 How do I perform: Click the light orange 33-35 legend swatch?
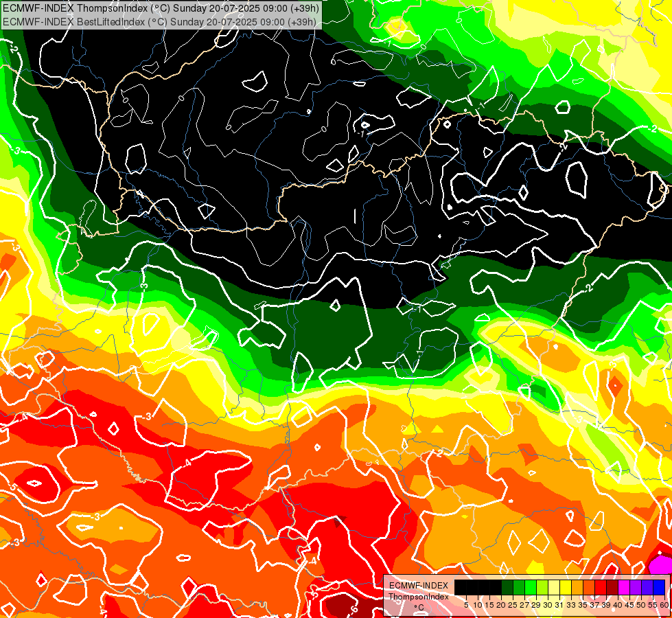coord(577,587)
